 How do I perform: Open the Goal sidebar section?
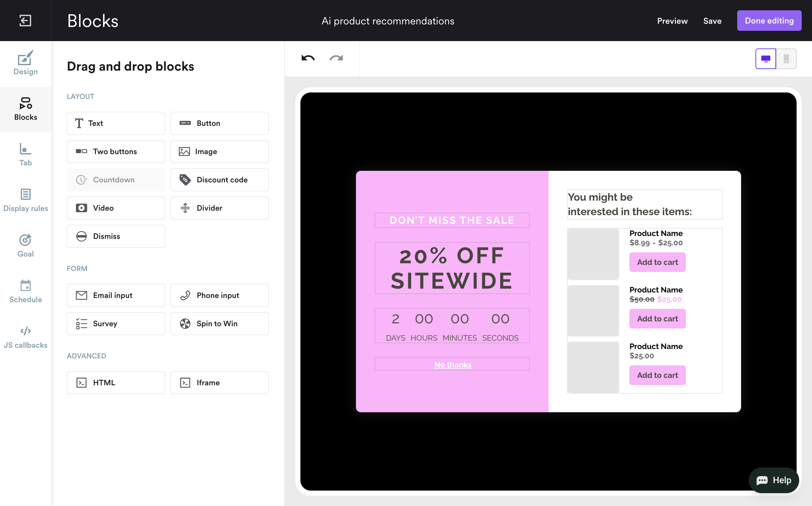click(x=25, y=246)
